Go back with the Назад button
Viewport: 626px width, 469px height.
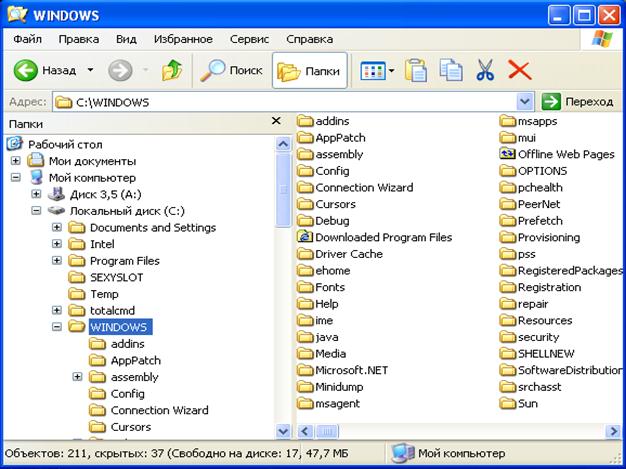(x=44, y=71)
